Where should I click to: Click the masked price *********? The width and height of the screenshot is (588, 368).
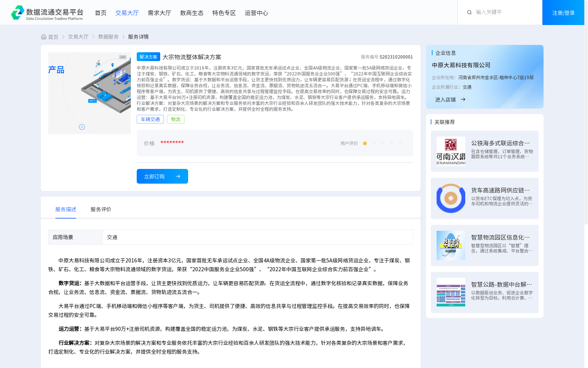172,142
